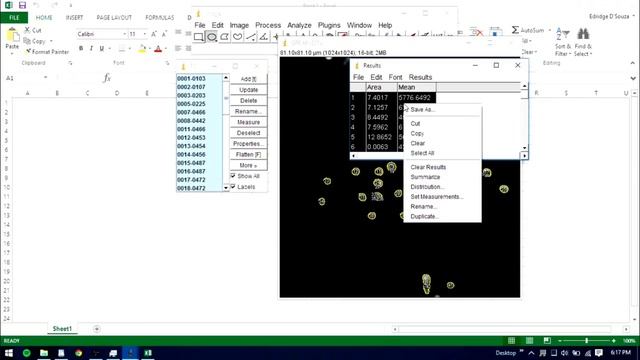Click the Measure button in ROI Manager
The image size is (640, 360).
(x=249, y=122)
